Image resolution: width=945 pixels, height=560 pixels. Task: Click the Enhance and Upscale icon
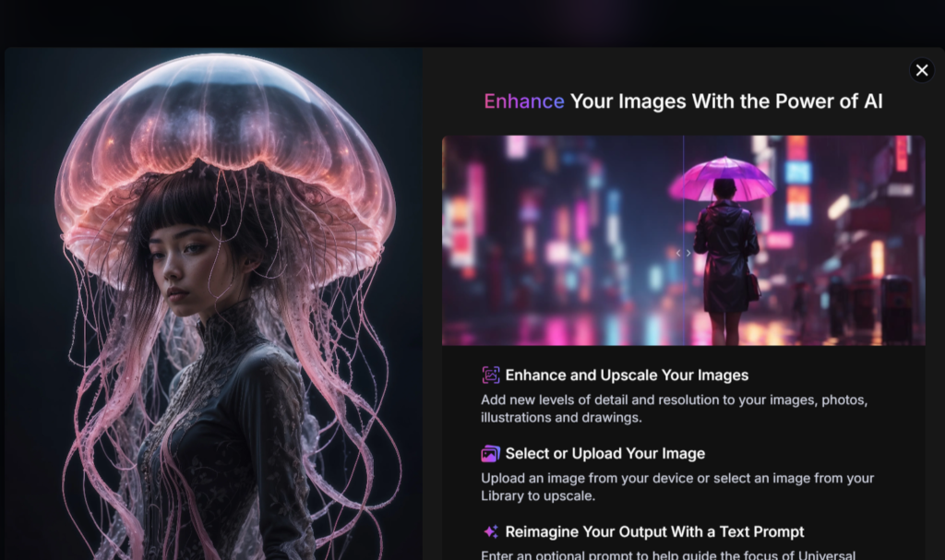pos(491,375)
